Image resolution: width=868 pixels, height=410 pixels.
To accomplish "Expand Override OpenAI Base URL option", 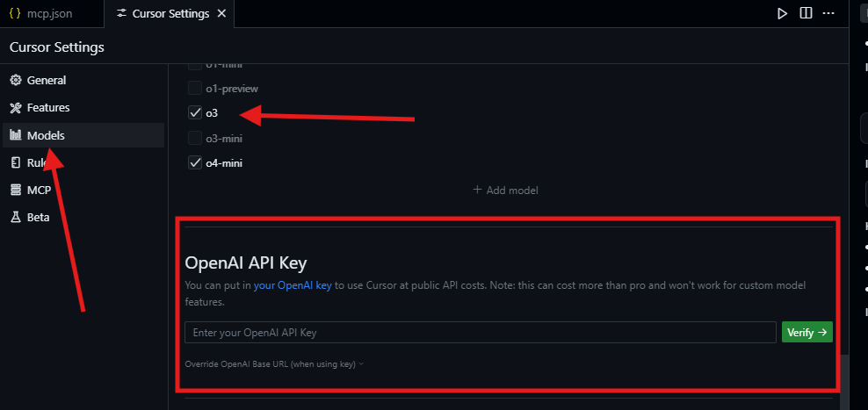I will point(274,363).
